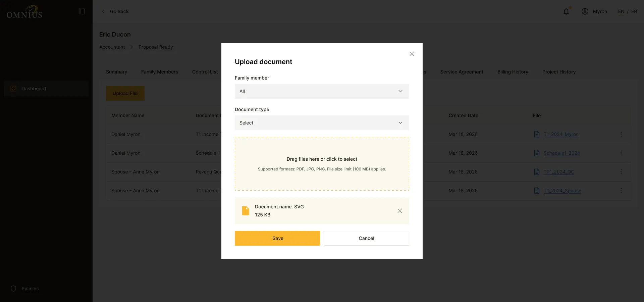Cancel the document upload
The image size is (644, 302).
click(x=367, y=238)
